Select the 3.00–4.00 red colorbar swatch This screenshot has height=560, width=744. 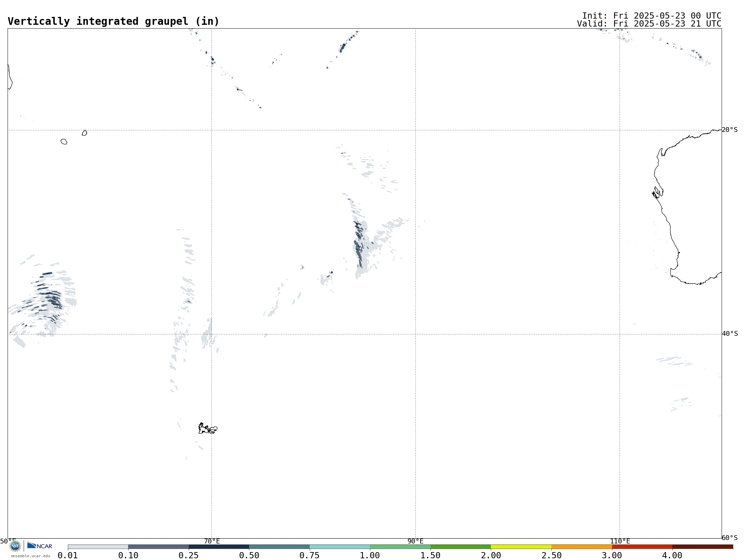642,547
